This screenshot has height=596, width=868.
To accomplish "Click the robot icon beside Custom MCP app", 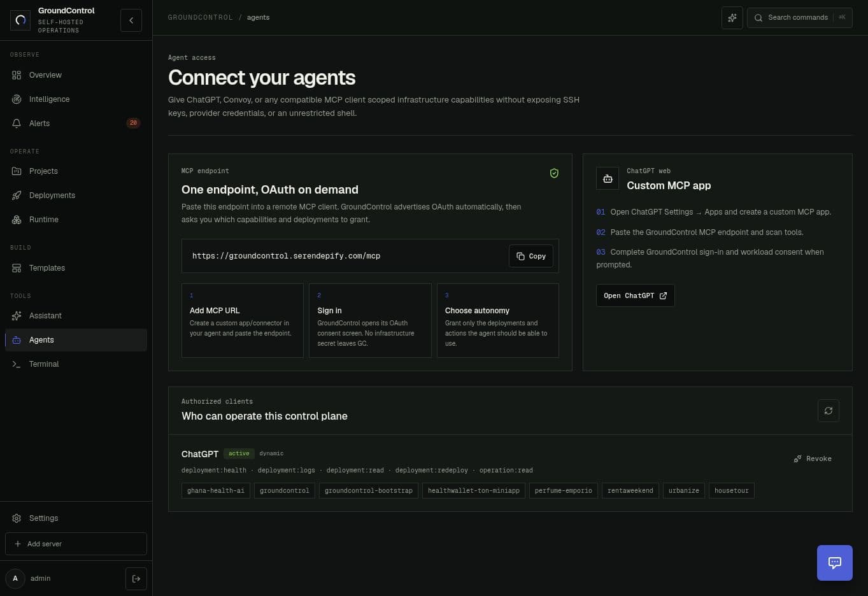I will point(608,178).
